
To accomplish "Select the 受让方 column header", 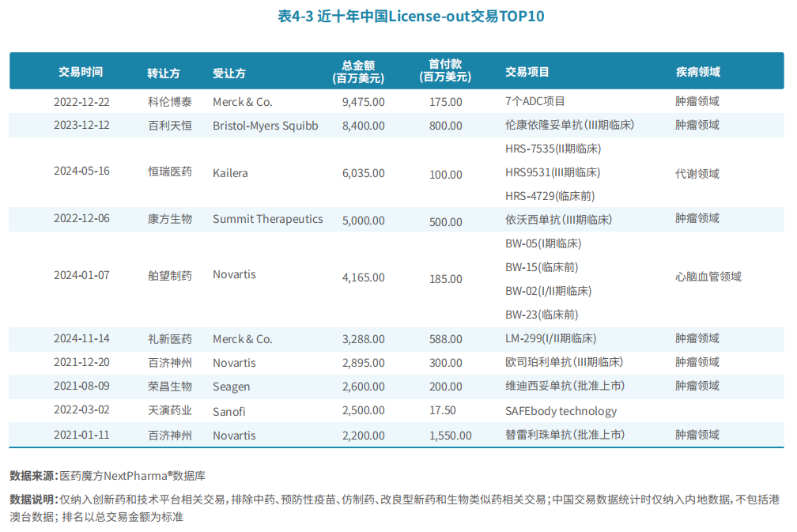I will 229,73.
